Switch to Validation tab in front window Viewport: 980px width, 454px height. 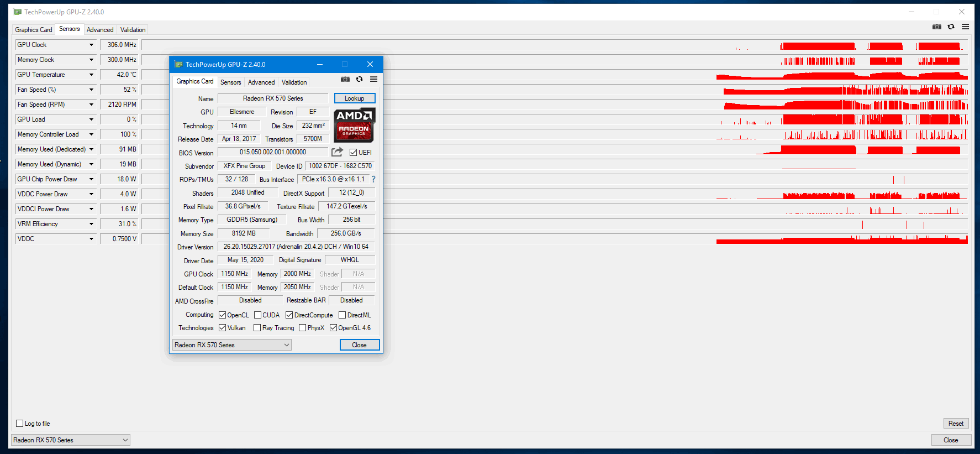[294, 82]
